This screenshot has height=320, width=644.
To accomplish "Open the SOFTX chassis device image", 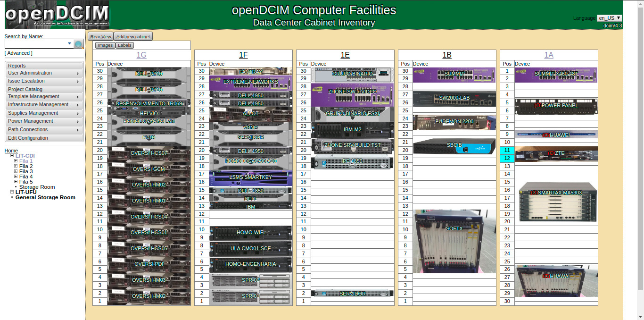I will [448, 241].
